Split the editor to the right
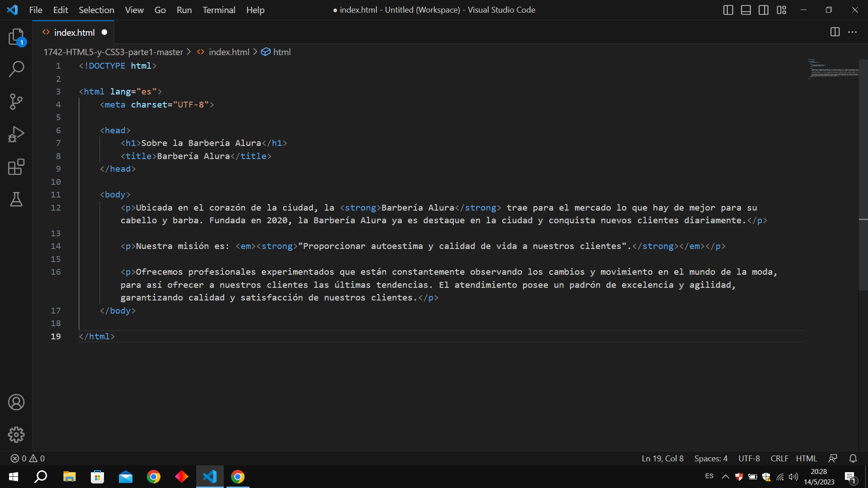The height and width of the screenshot is (488, 868). pos(835,32)
